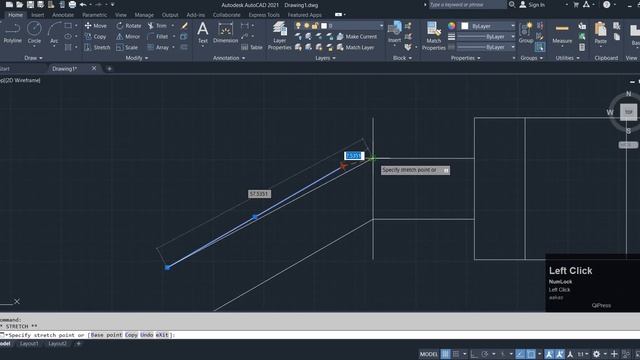Expand the Annotation panel
Image resolution: width=640 pixels, height=360 pixels.
coord(229,58)
